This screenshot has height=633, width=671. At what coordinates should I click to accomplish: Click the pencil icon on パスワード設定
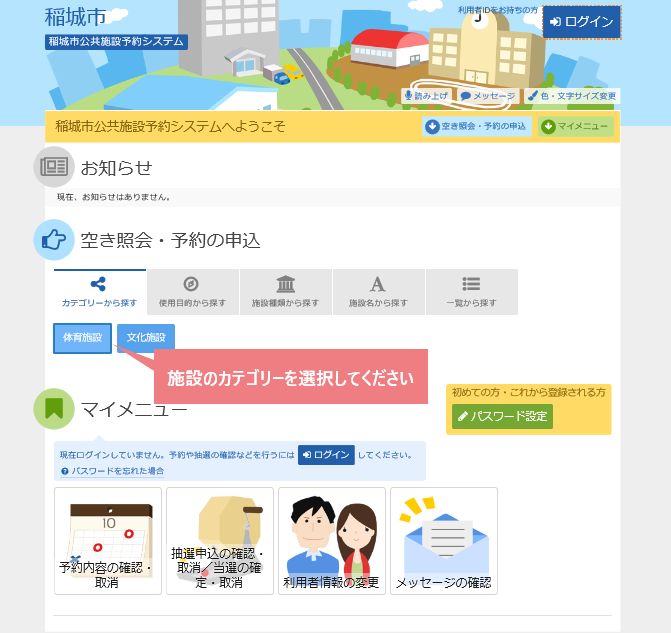(463, 416)
